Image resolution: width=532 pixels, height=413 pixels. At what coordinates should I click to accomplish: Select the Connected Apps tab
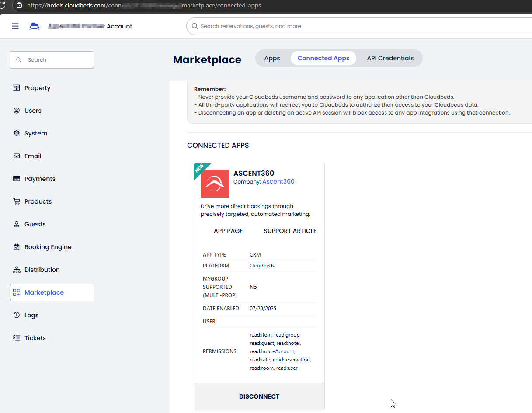click(323, 58)
